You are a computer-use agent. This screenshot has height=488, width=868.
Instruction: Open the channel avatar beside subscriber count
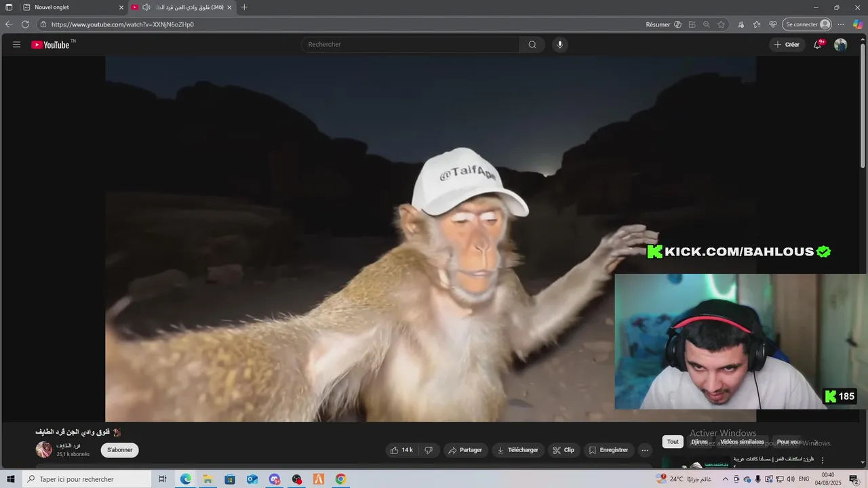click(x=44, y=450)
